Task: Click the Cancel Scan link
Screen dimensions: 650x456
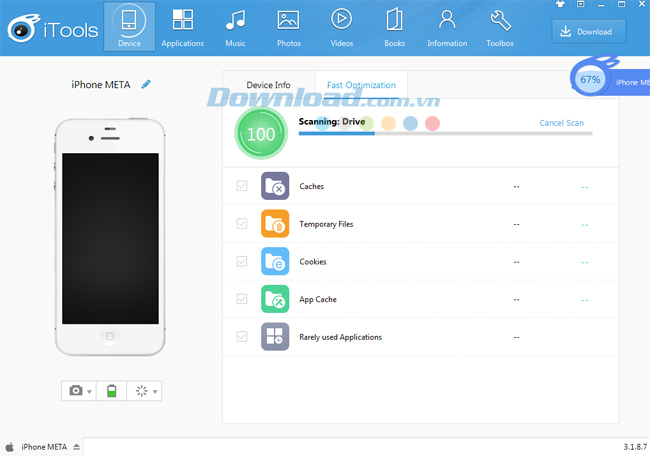Action: 561,123
